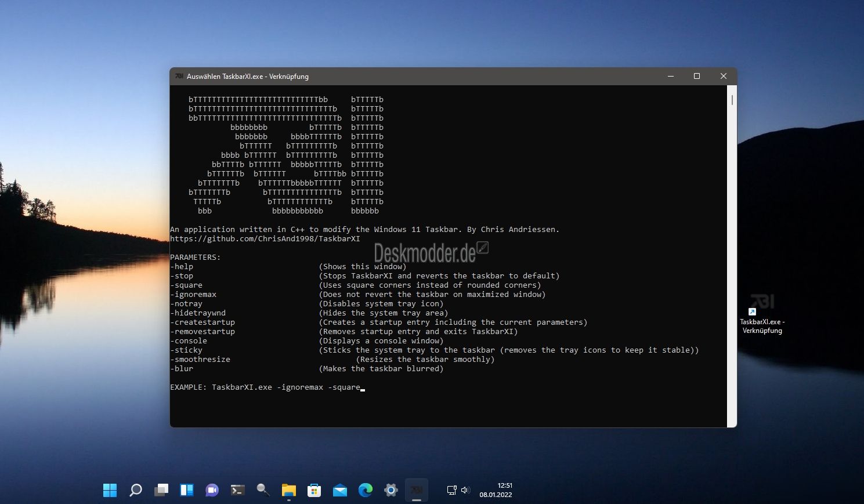864x504 pixels.
Task: Select the TaskbarXI.exe - Verknüpfung desktop shortcut
Action: coord(762,314)
